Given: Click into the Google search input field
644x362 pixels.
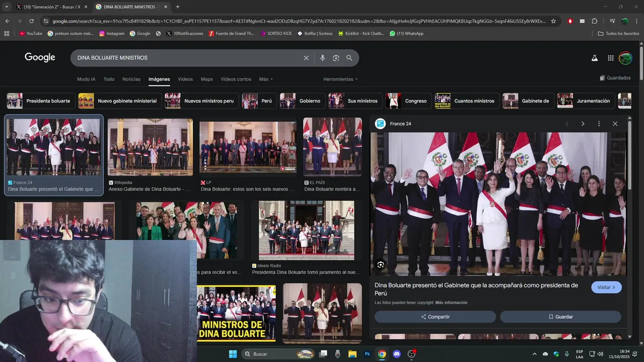Looking at the screenshot, I should pos(186,58).
